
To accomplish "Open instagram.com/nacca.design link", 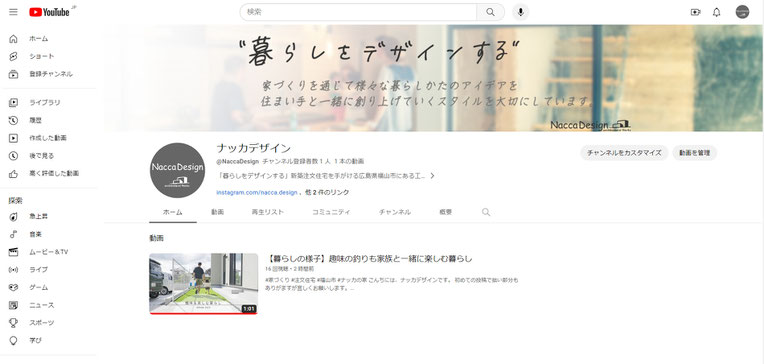I will click(x=257, y=192).
